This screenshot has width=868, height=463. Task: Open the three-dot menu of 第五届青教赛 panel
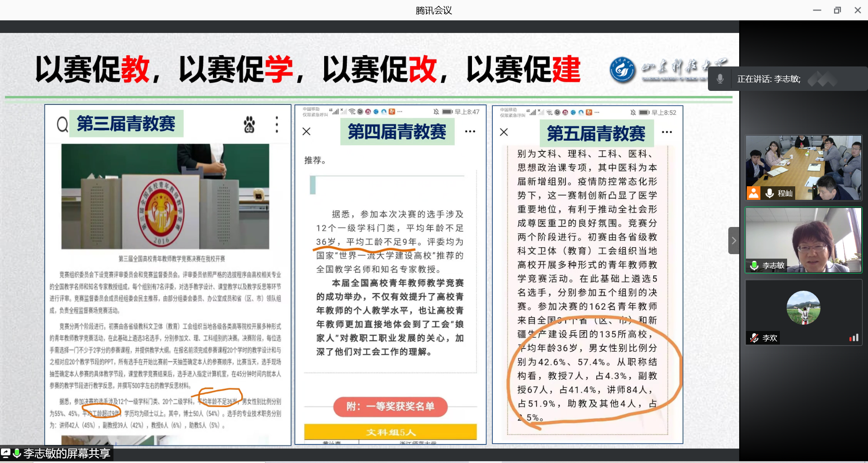pyautogui.click(x=667, y=132)
